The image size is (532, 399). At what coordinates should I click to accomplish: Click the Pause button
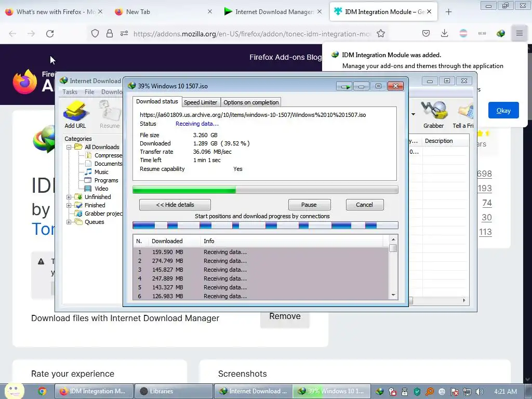click(309, 205)
